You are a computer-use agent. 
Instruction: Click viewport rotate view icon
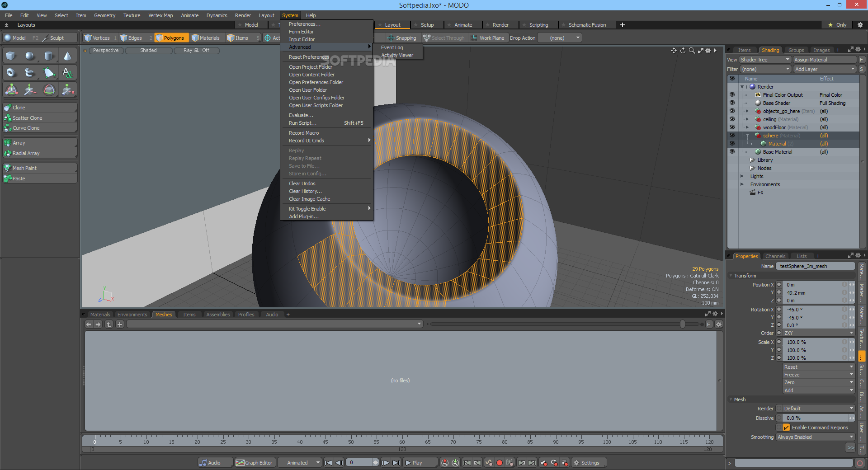683,51
